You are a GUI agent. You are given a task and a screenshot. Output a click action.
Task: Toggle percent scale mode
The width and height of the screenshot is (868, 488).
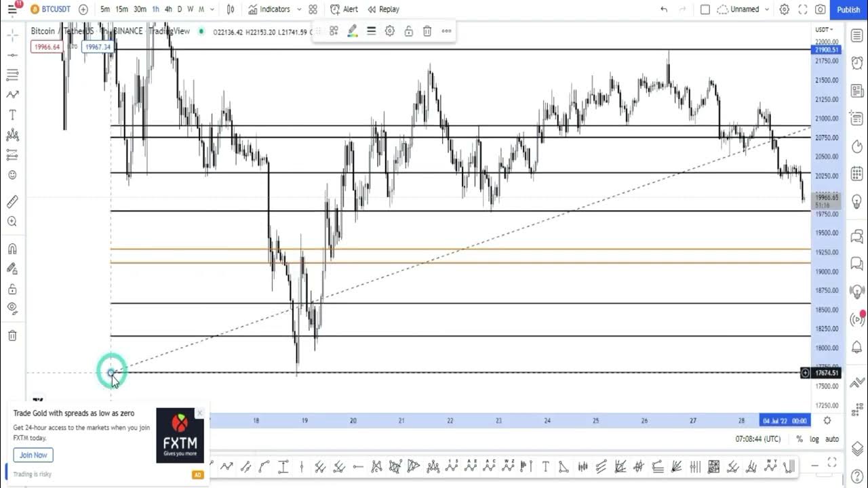click(x=800, y=439)
